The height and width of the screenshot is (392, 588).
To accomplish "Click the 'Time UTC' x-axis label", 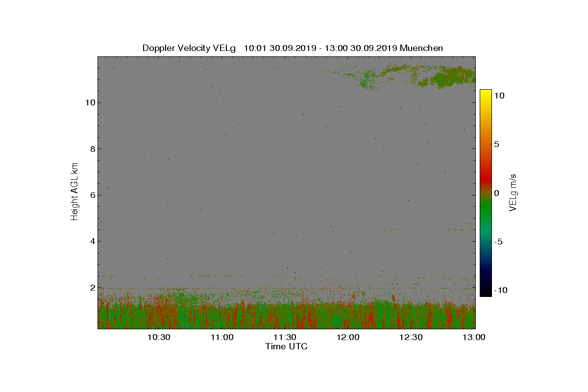I will coord(287,346).
